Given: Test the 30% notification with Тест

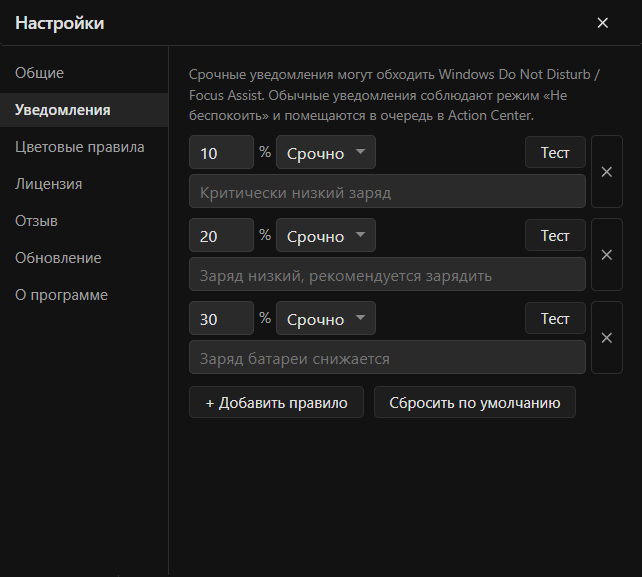Looking at the screenshot, I should click(x=555, y=318).
